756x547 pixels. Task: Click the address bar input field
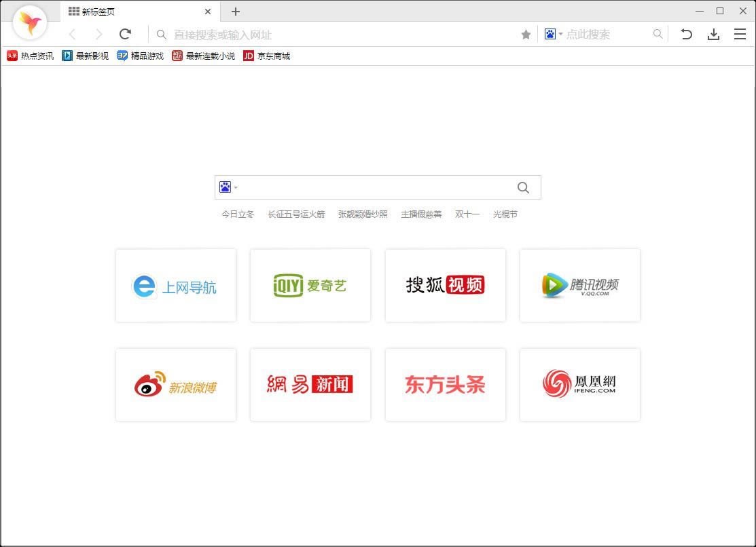tap(340, 35)
